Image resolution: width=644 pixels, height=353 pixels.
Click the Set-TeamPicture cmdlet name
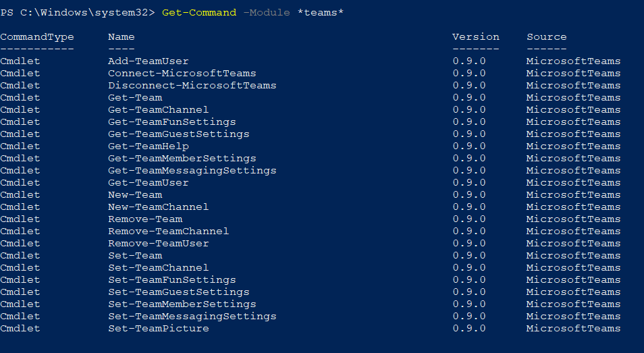tap(158, 329)
